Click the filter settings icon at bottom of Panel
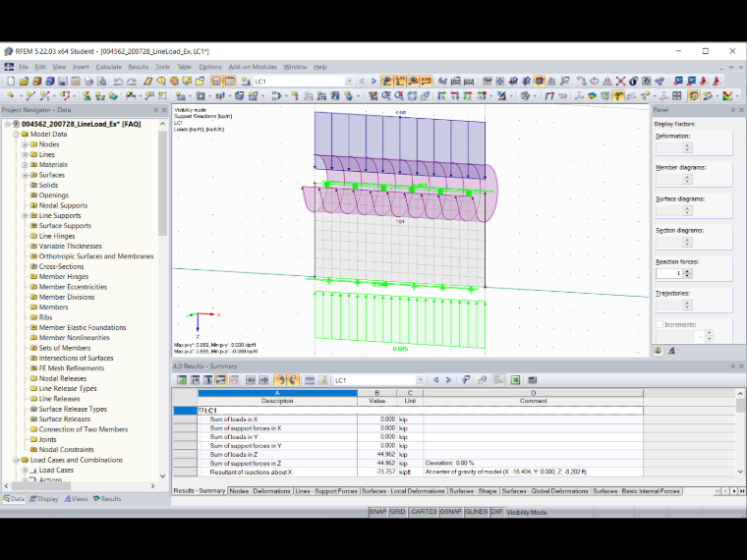Viewport: 747px width, 560px height. pos(671,351)
